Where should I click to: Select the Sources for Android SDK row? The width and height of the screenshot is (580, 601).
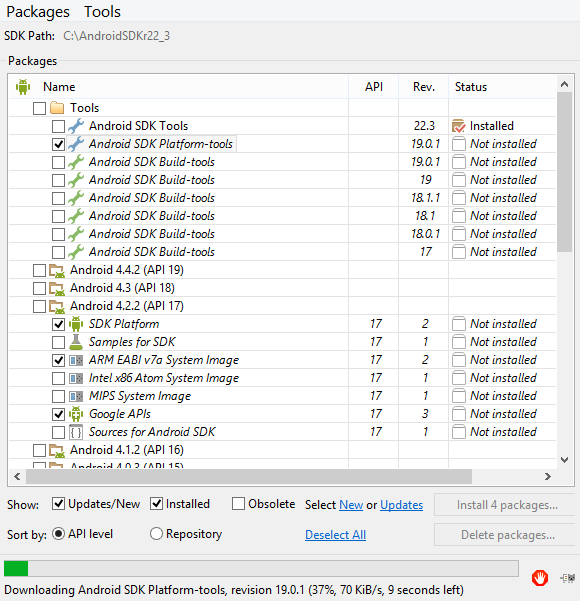[283, 432]
